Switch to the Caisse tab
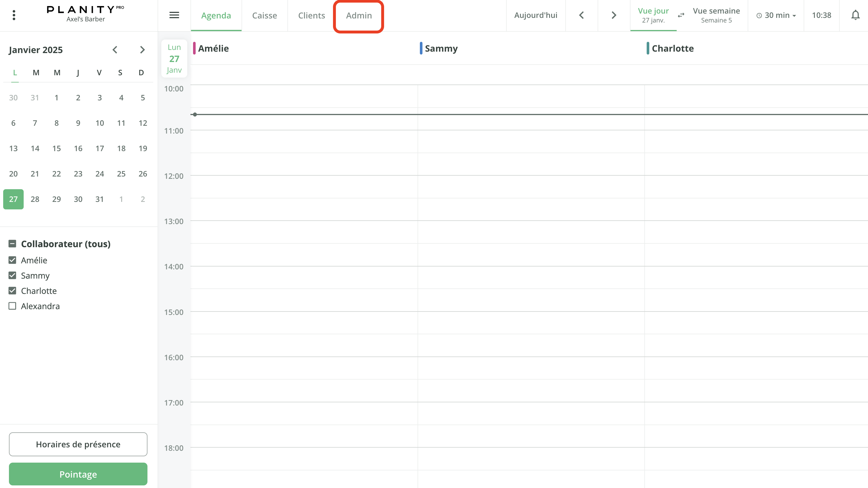Screen dimensions: 868x488 point(265,15)
